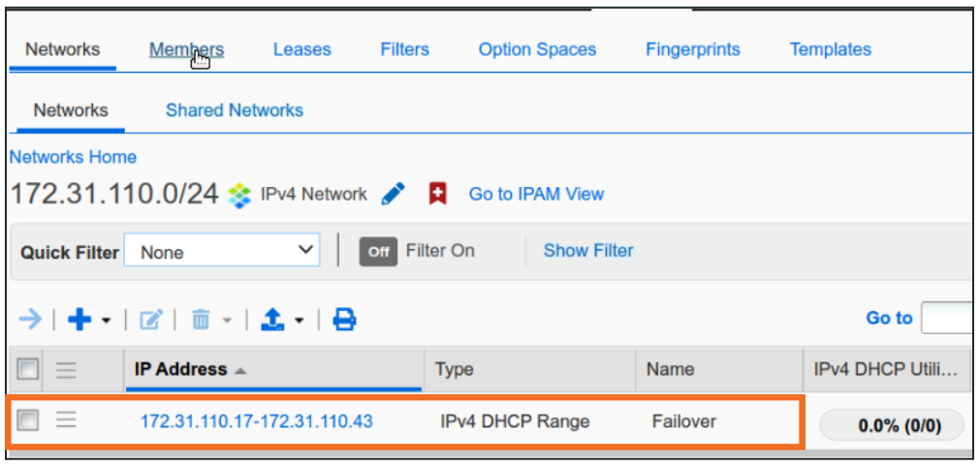Screen dimensions: 980x465
Task: Click the Print icon
Action: (x=344, y=319)
